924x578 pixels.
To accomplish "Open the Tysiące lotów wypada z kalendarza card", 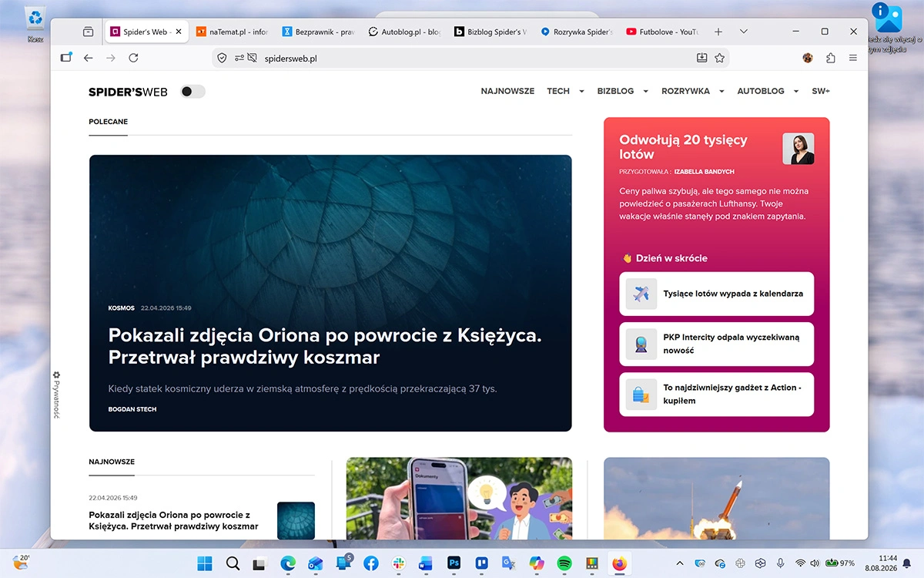I will coord(716,294).
